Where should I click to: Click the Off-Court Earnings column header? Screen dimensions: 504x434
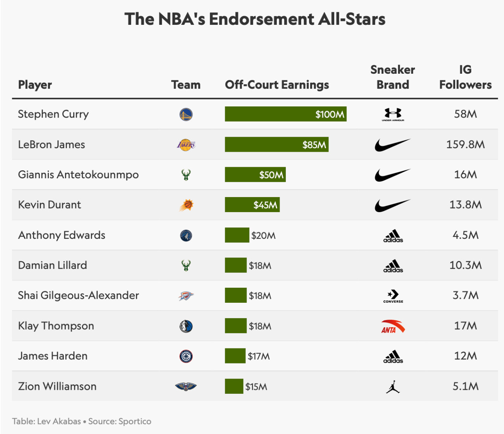(x=277, y=85)
